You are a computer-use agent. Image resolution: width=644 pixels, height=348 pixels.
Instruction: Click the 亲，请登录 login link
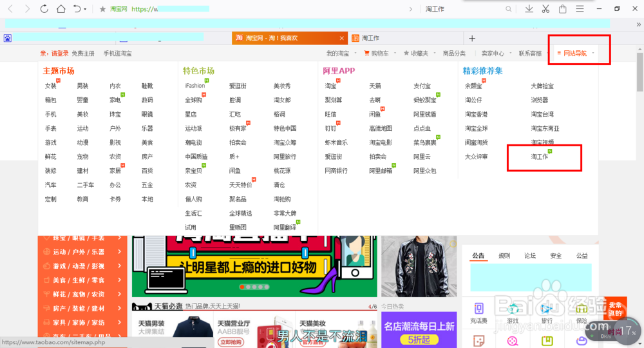pos(54,53)
